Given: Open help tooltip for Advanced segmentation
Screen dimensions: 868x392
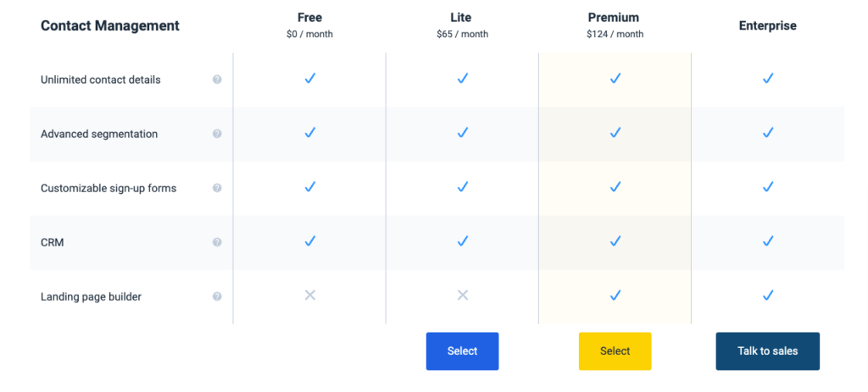Looking at the screenshot, I should [217, 134].
